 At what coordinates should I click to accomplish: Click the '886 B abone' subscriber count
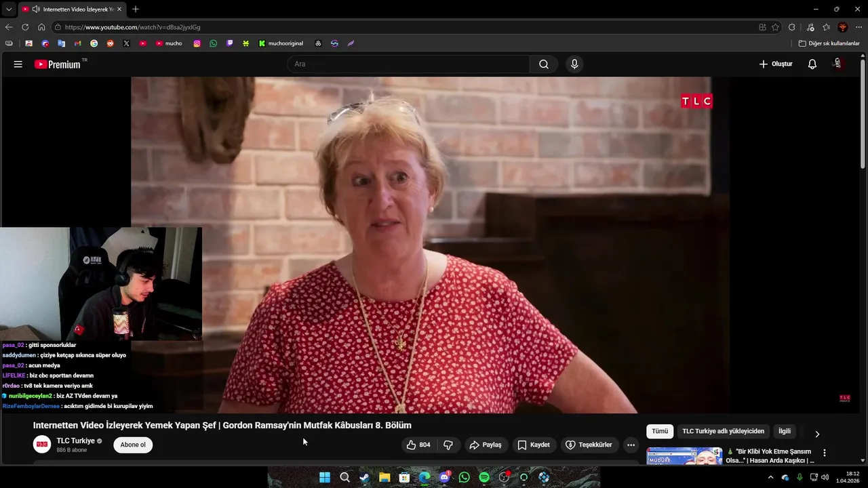71,450
